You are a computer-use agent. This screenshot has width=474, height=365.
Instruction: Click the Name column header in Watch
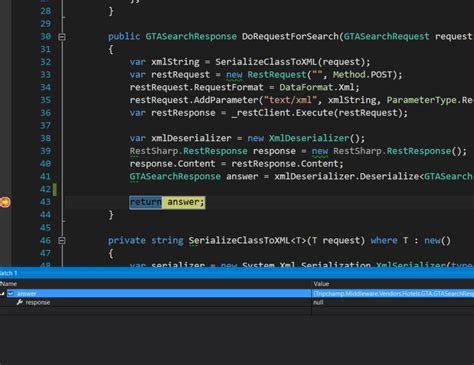pos(8,284)
